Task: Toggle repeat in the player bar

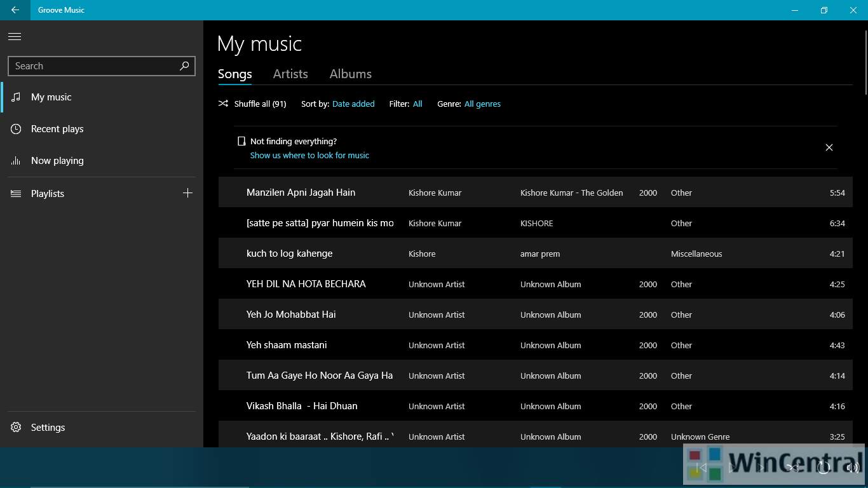Action: point(824,468)
